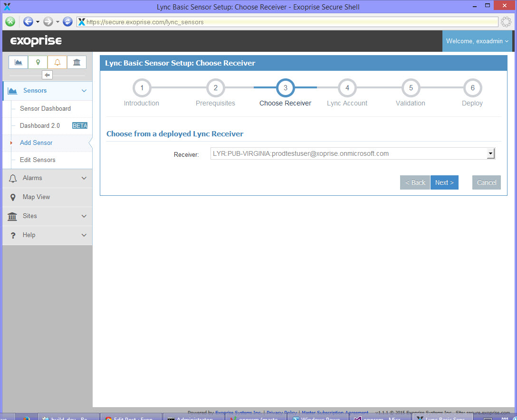Click the Exoprise logo in the header
The height and width of the screenshot is (420, 517).
click(x=36, y=41)
